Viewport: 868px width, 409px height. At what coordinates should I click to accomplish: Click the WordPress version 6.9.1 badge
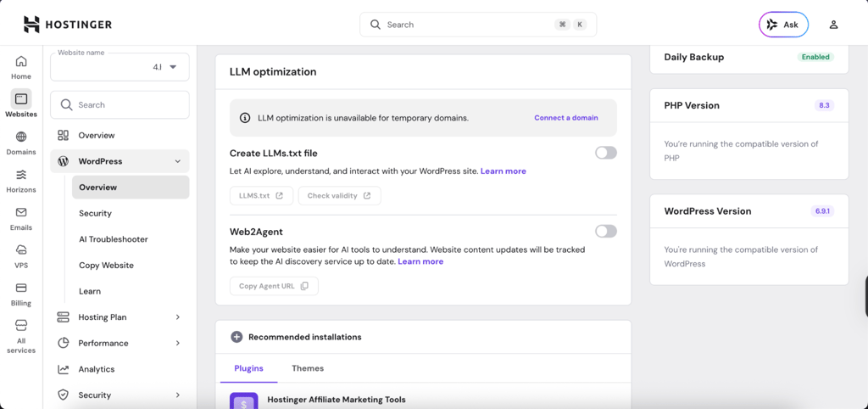click(822, 211)
